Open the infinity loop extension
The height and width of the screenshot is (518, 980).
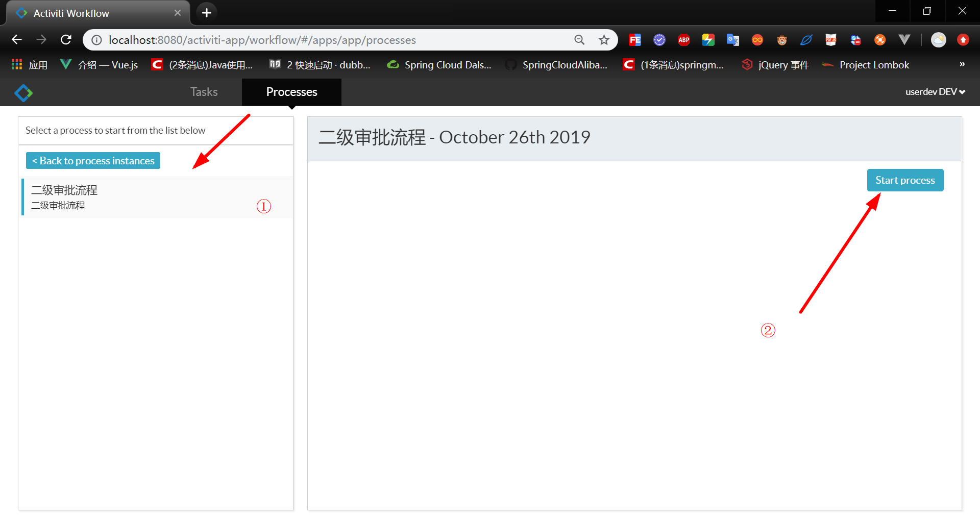pyautogui.click(x=757, y=40)
